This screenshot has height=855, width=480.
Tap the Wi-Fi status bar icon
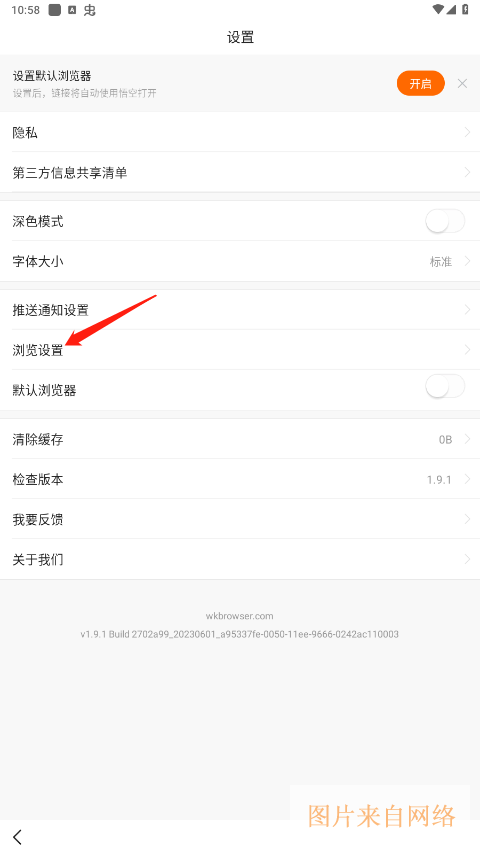pyautogui.click(x=438, y=9)
